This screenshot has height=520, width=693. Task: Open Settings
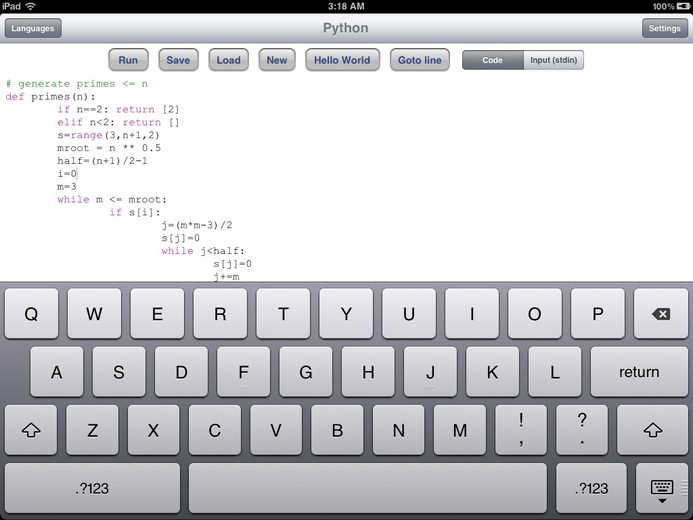click(x=664, y=28)
